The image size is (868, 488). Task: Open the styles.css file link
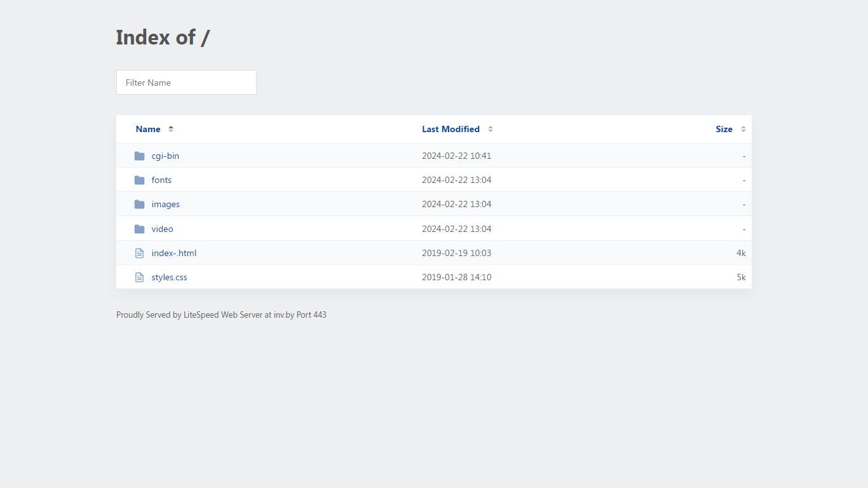(x=170, y=277)
